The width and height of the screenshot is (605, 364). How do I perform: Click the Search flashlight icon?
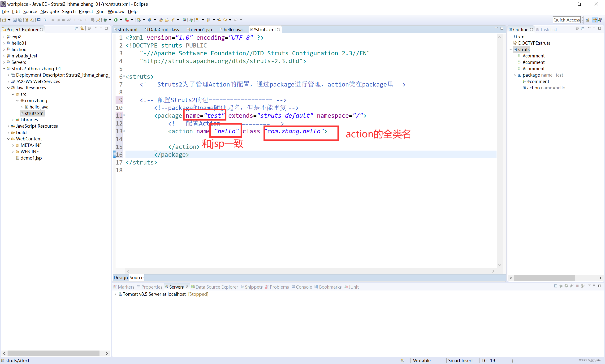coord(173,20)
